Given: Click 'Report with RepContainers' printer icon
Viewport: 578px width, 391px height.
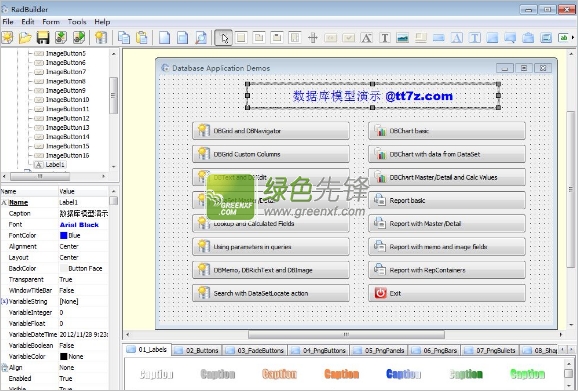Looking at the screenshot, I should coord(380,269).
